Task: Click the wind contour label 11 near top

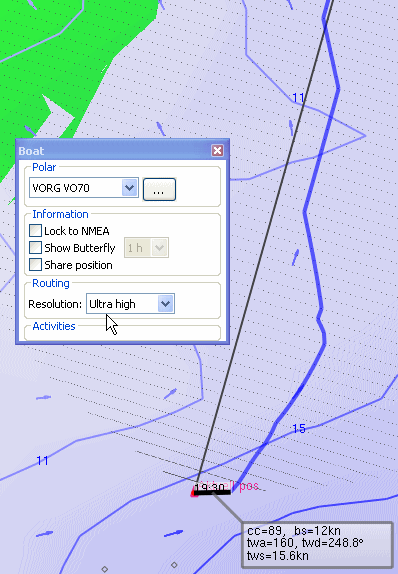Action: click(x=298, y=97)
